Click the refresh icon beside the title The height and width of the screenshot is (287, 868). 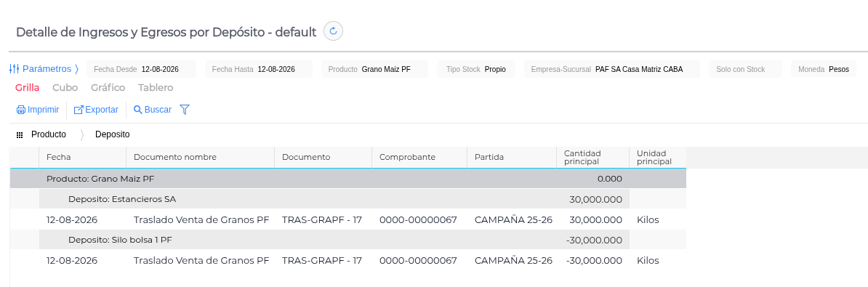pyautogui.click(x=333, y=31)
